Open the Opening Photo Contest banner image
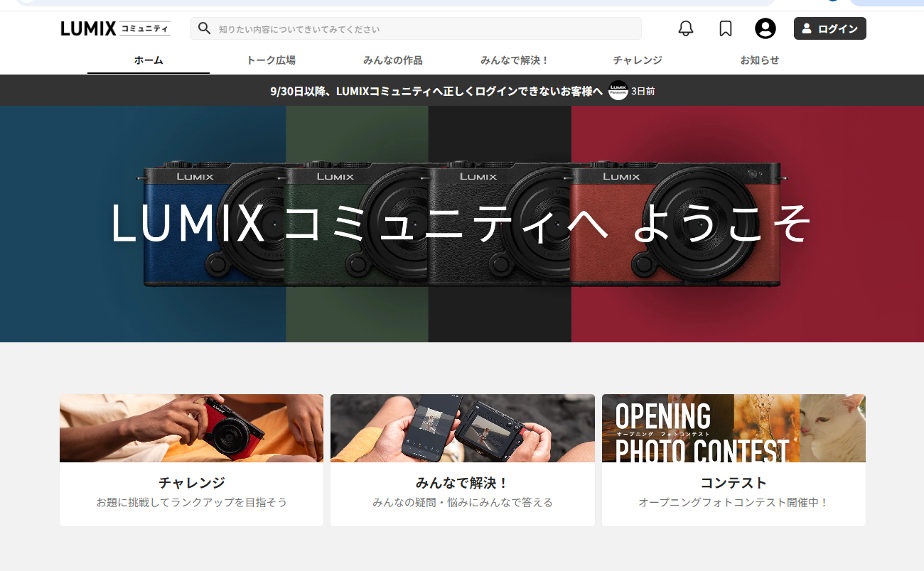This screenshot has height=571, width=924. 734,428
